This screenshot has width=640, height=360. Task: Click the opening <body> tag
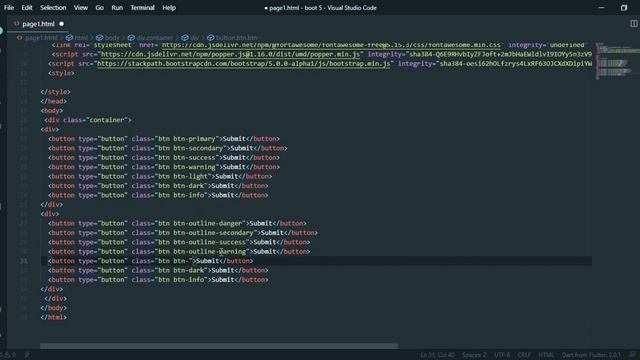point(52,111)
